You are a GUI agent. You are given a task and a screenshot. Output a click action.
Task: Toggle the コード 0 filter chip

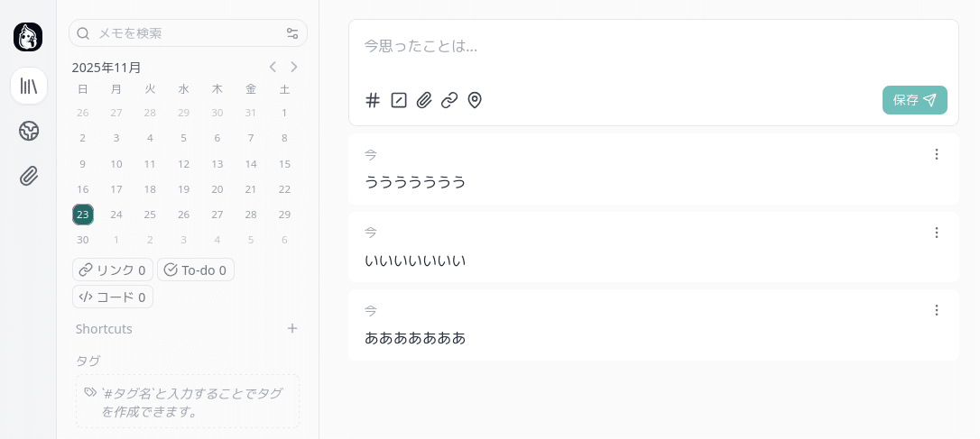coord(113,297)
